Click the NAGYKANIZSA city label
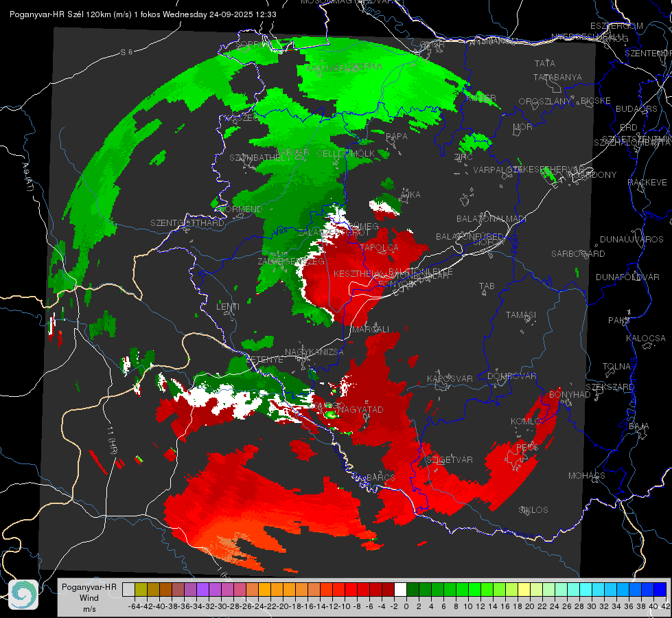This screenshot has height=618, width=672. (314, 352)
